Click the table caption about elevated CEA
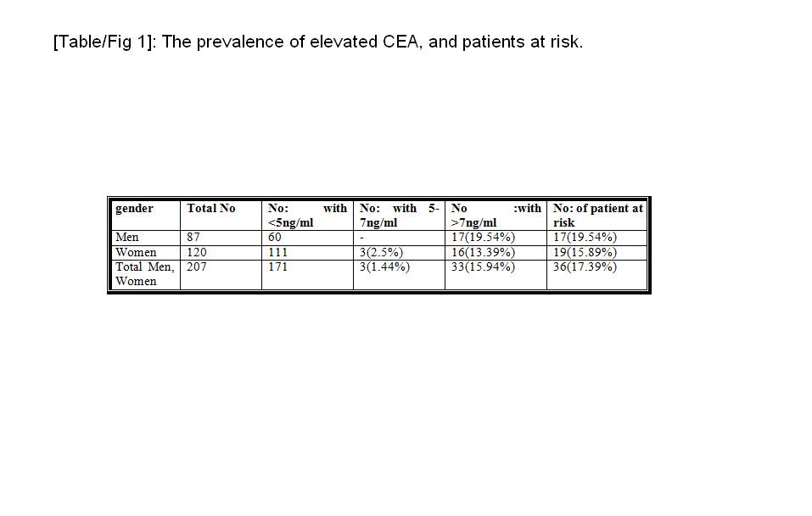812x516 pixels. (318, 42)
